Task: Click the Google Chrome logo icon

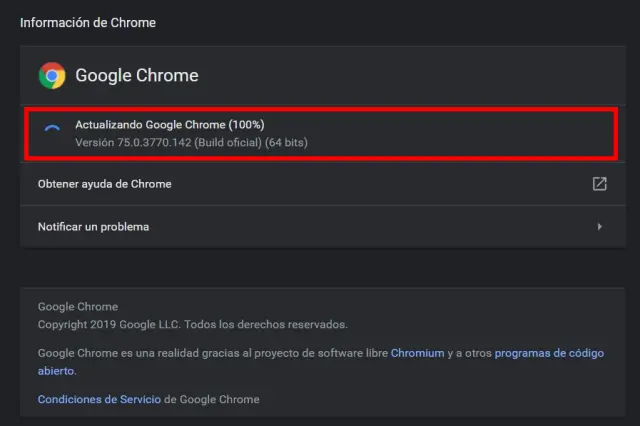Action: 52,75
